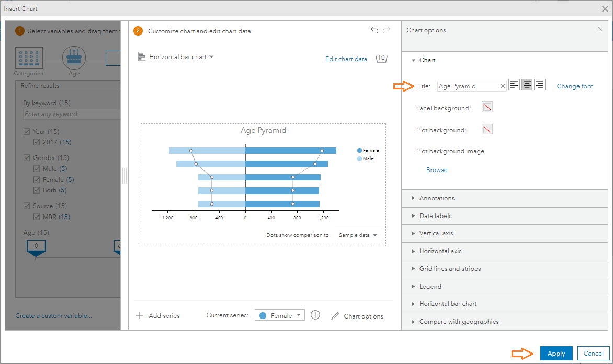Open the Sample data comparison dropdown
613x364 pixels.
point(358,235)
